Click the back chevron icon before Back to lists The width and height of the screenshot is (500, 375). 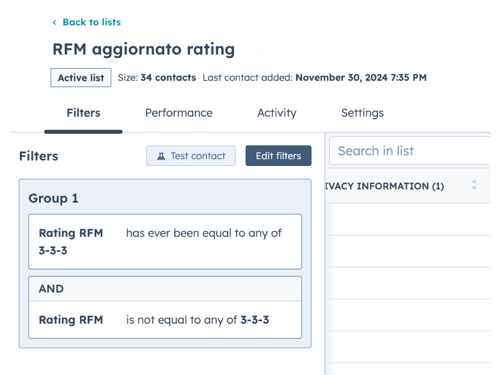pyautogui.click(x=54, y=22)
